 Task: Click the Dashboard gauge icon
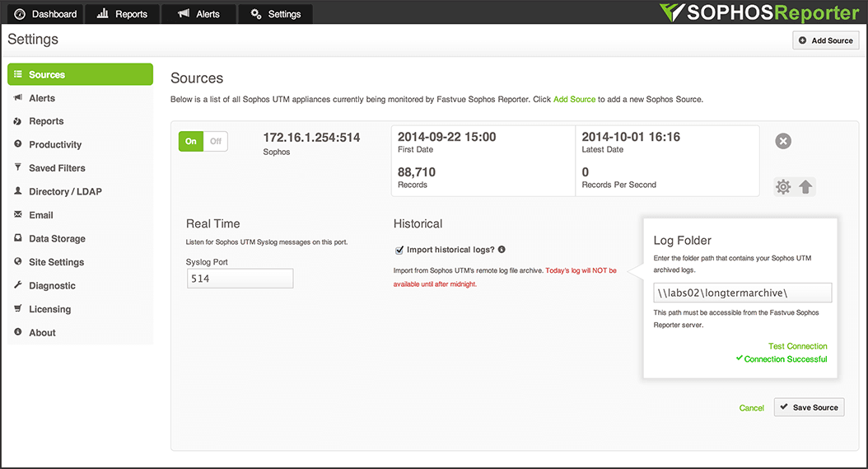[20, 14]
